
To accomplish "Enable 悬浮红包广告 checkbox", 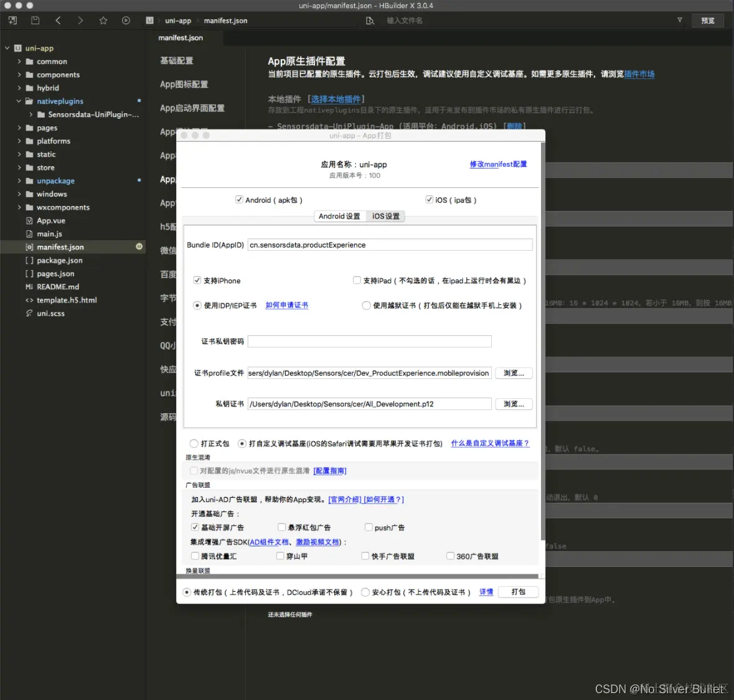I will click(282, 528).
